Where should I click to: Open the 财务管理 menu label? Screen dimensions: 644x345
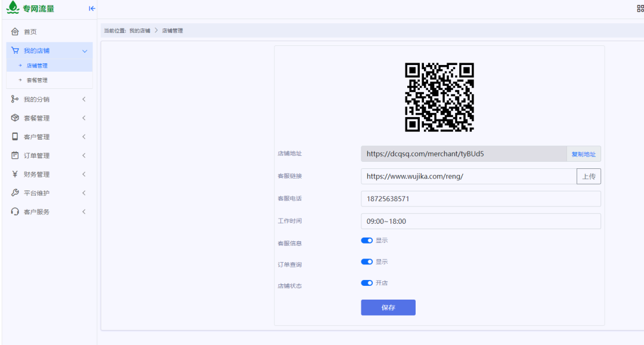point(36,174)
